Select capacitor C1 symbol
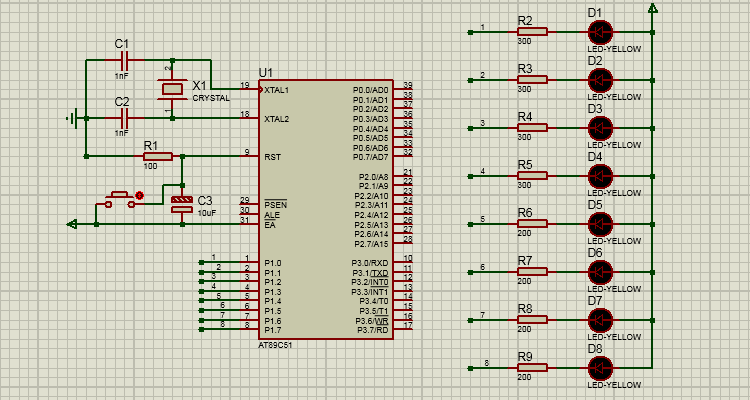The width and height of the screenshot is (750, 400). click(124, 60)
